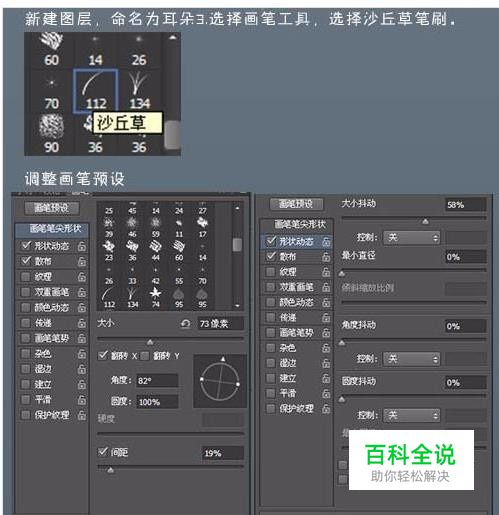This screenshot has width=499, height=515.
Task: Open the 保护纹理 row in Brush Tip Shape panel
Action: 52,415
